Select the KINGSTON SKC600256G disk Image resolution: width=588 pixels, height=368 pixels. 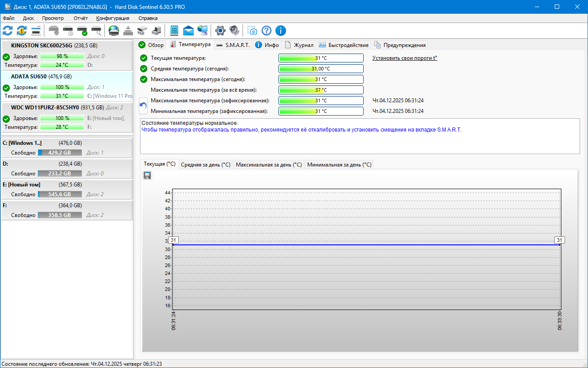coord(42,45)
